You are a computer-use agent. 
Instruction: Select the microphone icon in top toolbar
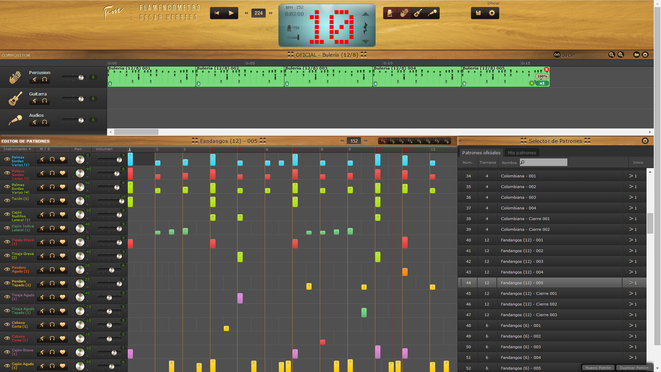[x=432, y=13]
